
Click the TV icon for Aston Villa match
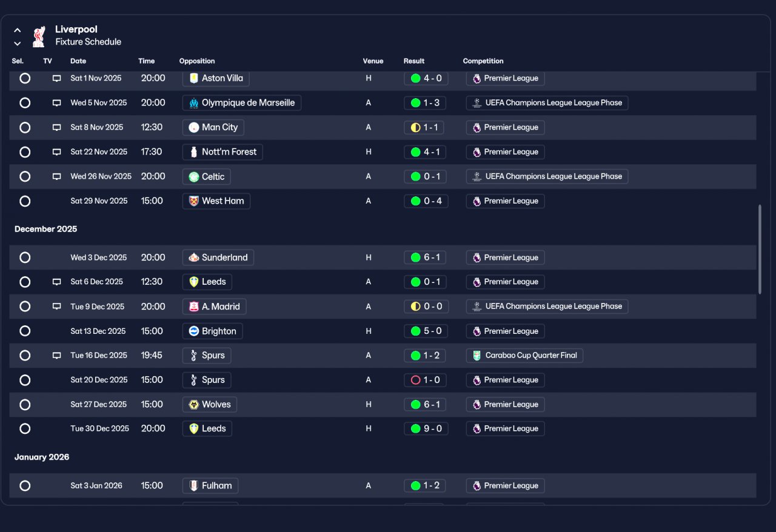click(x=56, y=78)
